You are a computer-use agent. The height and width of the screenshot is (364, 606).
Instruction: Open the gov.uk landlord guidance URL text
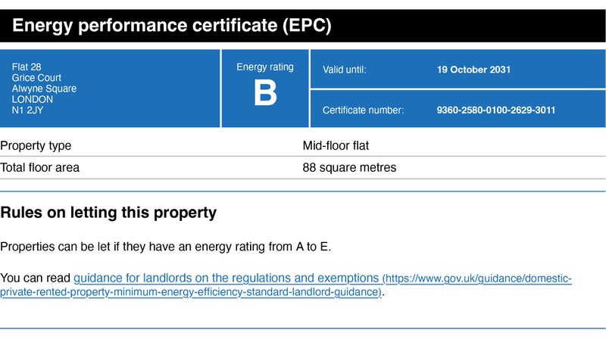[477, 278]
